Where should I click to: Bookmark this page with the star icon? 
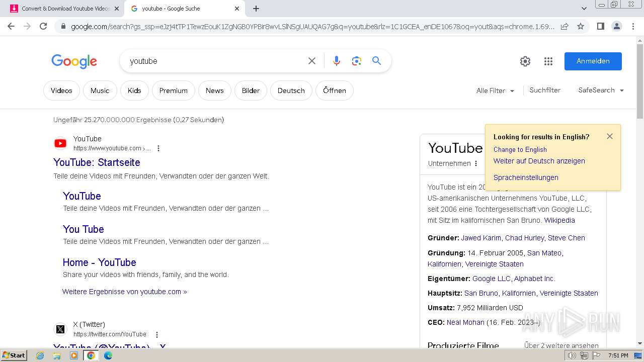pyautogui.click(x=581, y=26)
